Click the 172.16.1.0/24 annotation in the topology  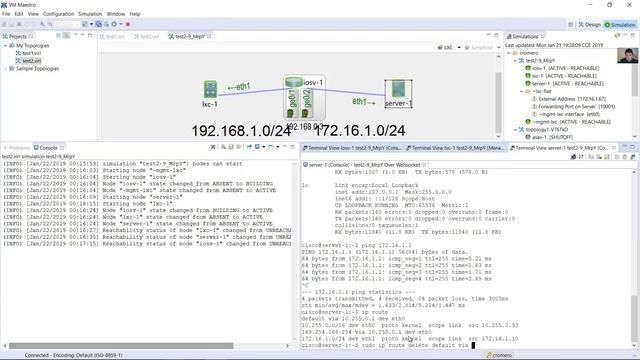(x=360, y=131)
